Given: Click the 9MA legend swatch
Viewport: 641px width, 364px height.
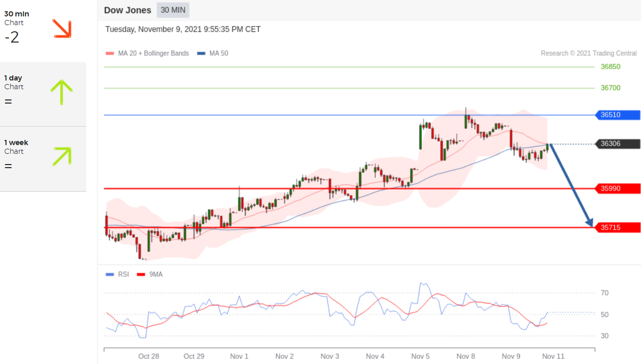Looking at the screenshot, I should click(141, 274).
